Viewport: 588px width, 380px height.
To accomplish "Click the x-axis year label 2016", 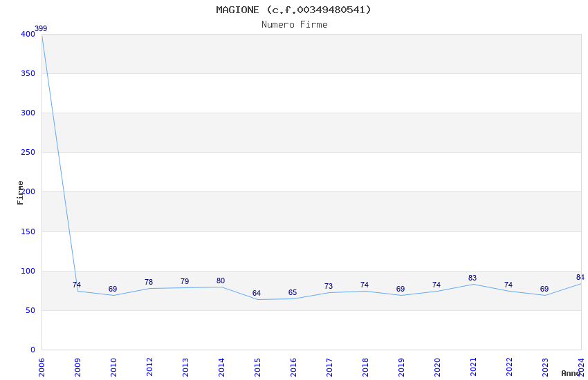I will [x=293, y=367].
